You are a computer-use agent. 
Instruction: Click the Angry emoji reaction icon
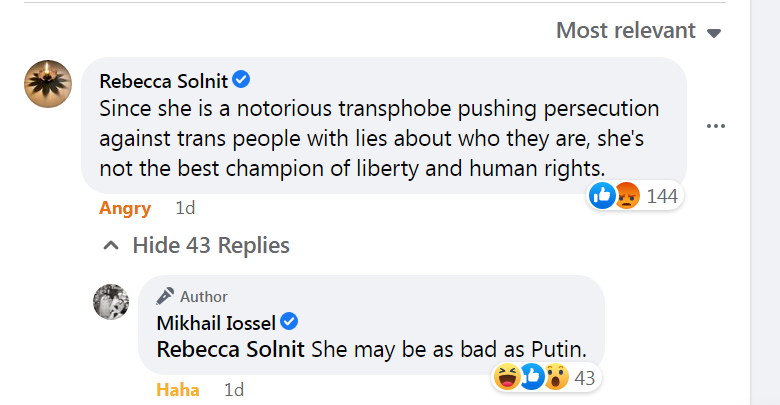pyautogui.click(x=626, y=195)
